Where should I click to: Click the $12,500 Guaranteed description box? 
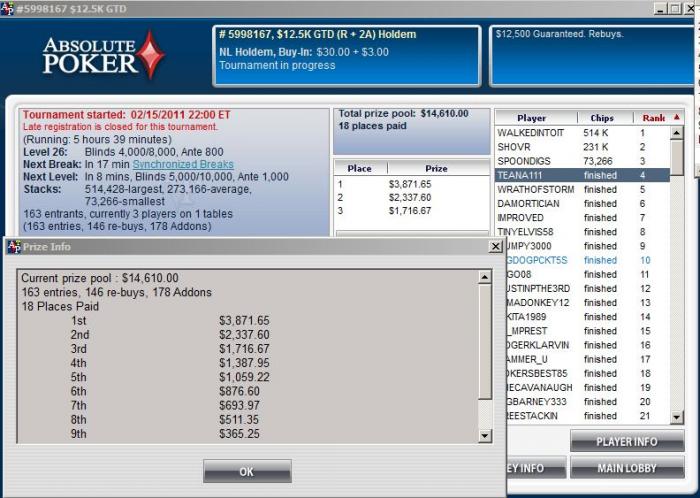pyautogui.click(x=592, y=56)
